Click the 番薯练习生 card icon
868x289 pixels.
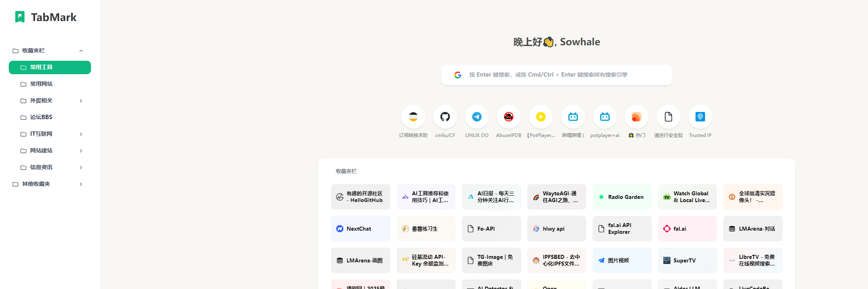pos(405,229)
